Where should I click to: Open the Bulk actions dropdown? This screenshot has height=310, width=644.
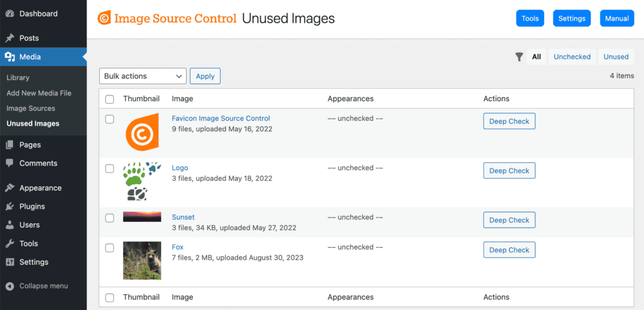(x=143, y=76)
